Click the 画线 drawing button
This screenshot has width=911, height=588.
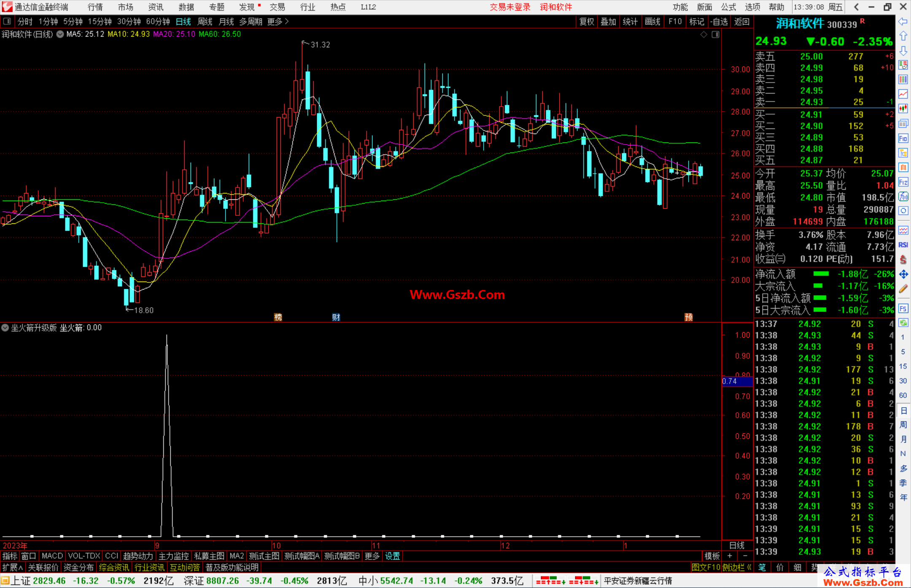[652, 21]
